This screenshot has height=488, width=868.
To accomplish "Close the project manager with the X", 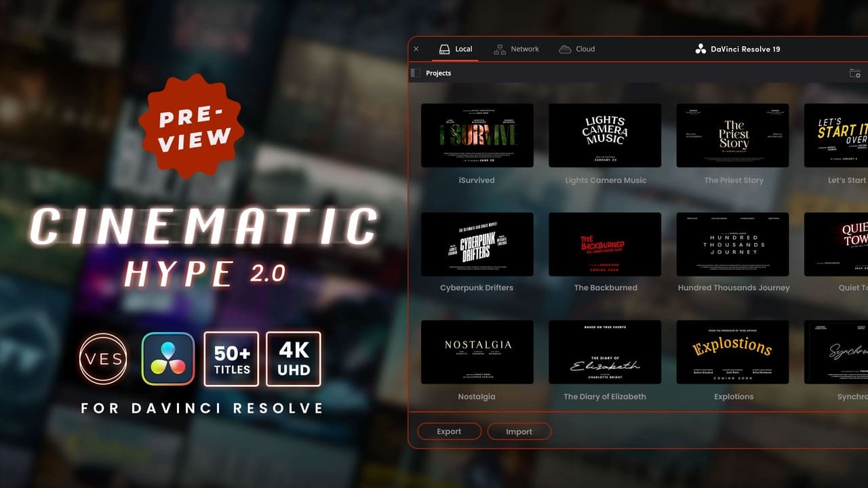I will (416, 49).
